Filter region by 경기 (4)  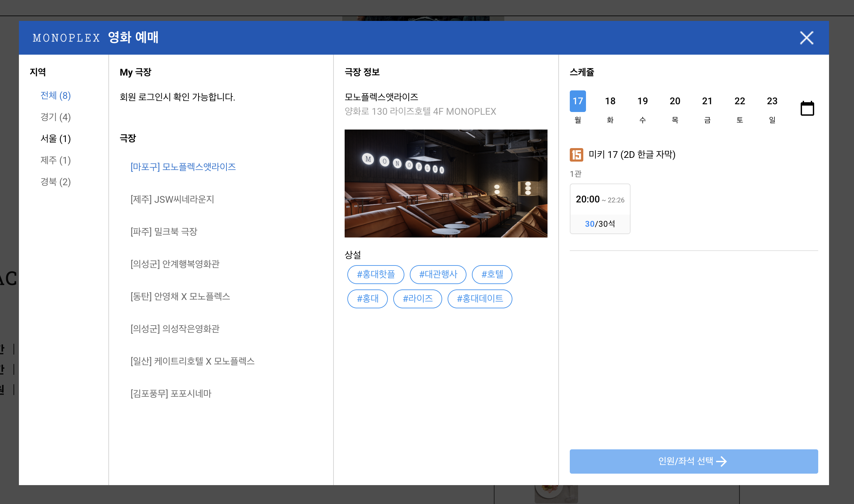click(x=55, y=117)
